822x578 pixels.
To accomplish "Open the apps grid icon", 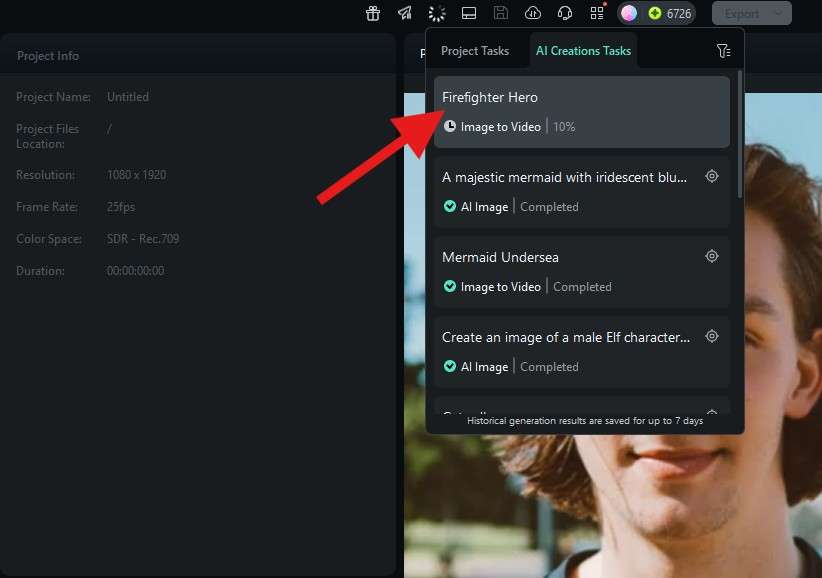I will (x=597, y=13).
